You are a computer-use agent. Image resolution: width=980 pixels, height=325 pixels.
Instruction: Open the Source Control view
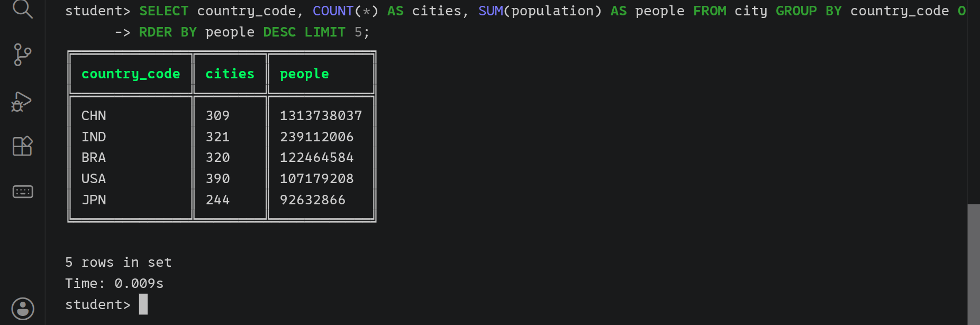coord(22,55)
